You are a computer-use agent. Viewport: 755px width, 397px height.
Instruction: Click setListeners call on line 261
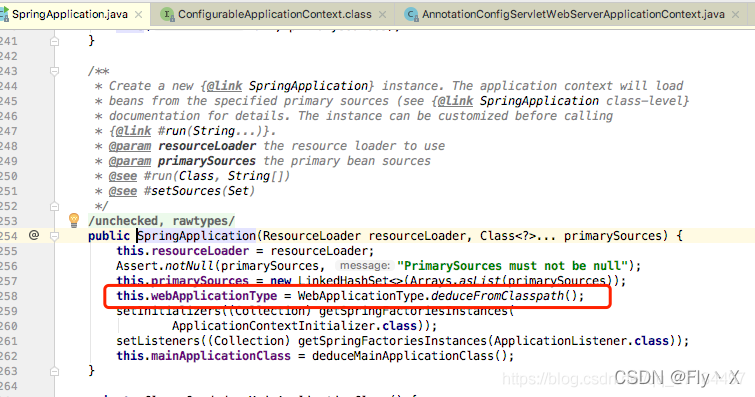point(158,341)
